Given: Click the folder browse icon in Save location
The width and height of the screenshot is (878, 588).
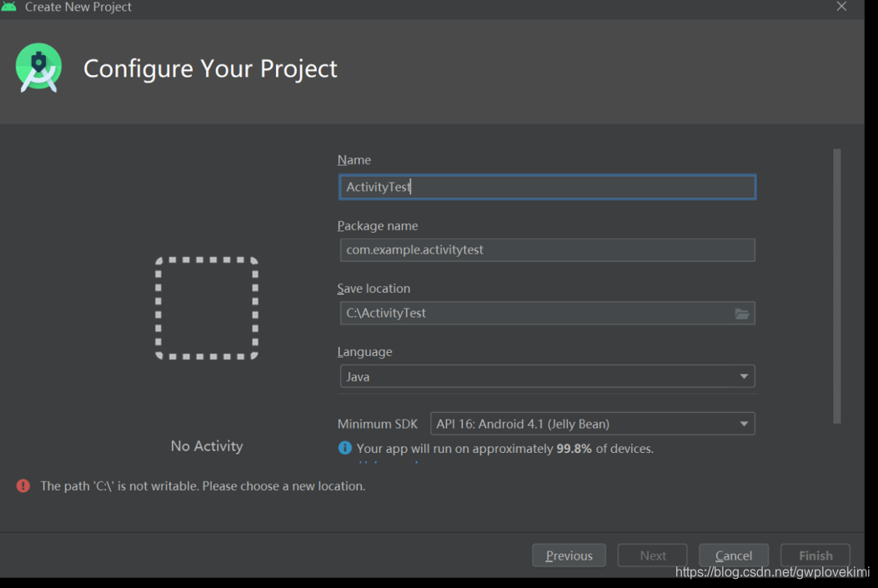Looking at the screenshot, I should coord(742,314).
